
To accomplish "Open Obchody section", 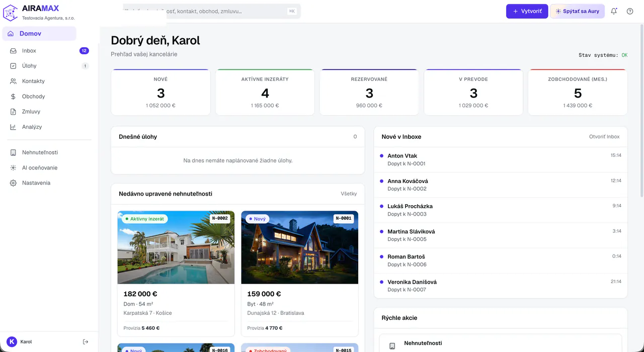I will [49, 97].
